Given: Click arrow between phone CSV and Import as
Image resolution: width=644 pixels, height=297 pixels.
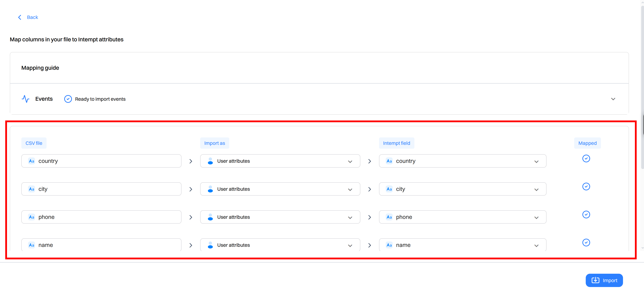Looking at the screenshot, I should click(x=191, y=217).
